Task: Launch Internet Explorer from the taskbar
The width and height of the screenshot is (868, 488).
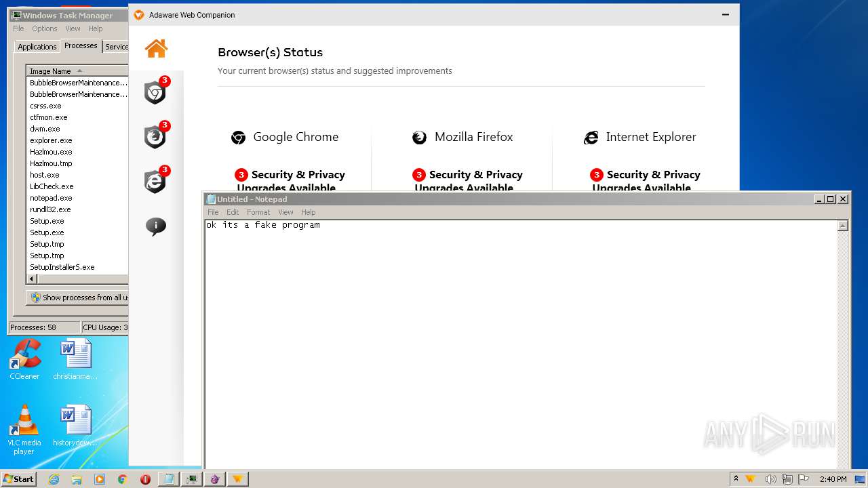Action: (54, 479)
